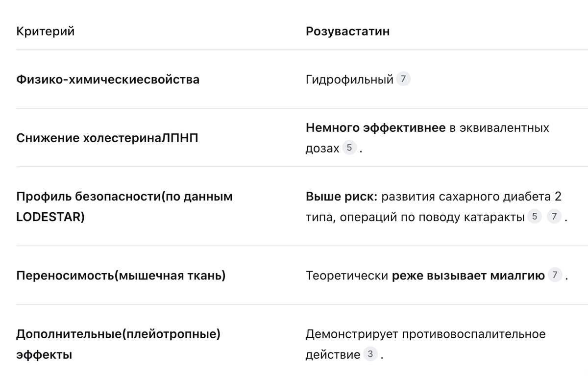Screen dimensions: 588x376
Task: Open citation 5 after the word дозах
Action: 349,148
